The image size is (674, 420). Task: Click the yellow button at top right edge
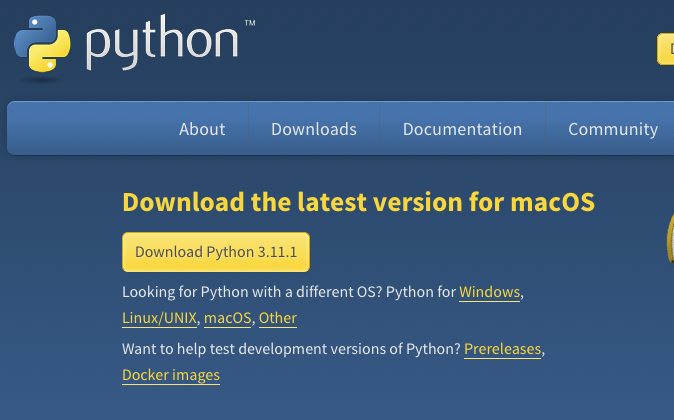pyautogui.click(x=665, y=49)
